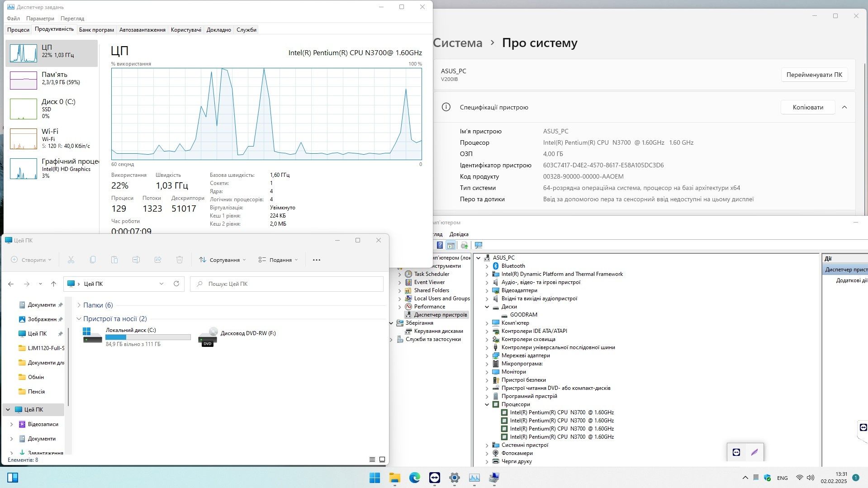Open the Перегляд menu
Viewport: 868px width, 488px height.
click(72, 19)
